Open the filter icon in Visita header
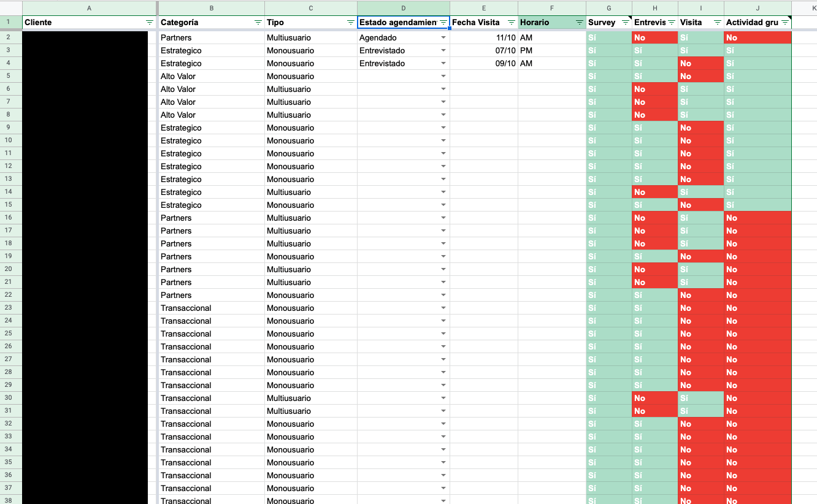 point(718,22)
